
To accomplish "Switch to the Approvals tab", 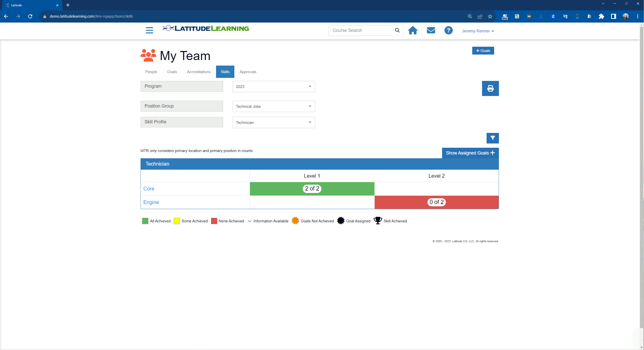I will [248, 72].
